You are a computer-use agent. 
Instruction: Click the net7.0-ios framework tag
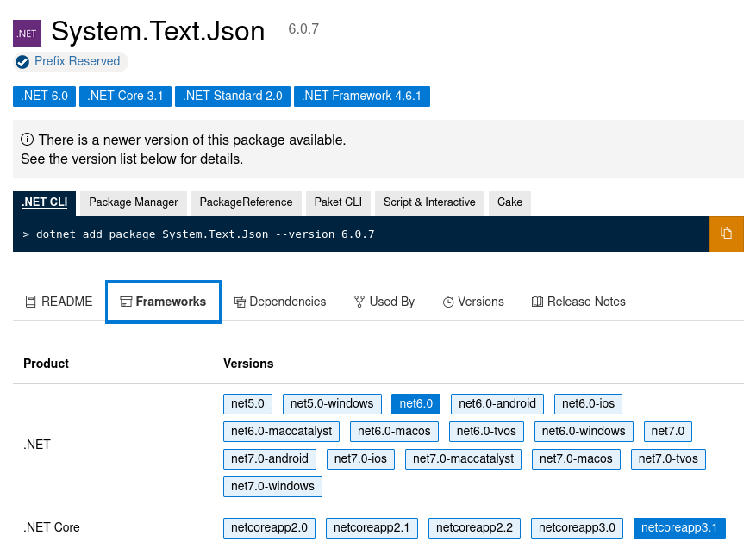point(360,459)
